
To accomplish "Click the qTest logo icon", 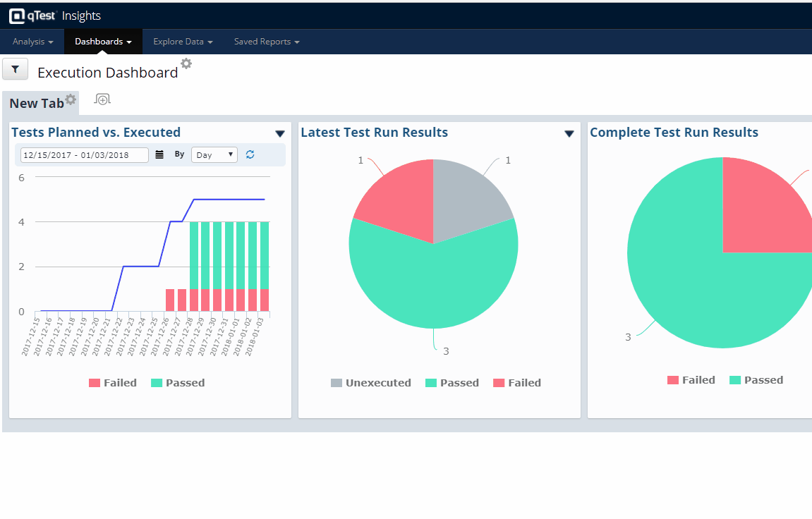I will (16, 16).
